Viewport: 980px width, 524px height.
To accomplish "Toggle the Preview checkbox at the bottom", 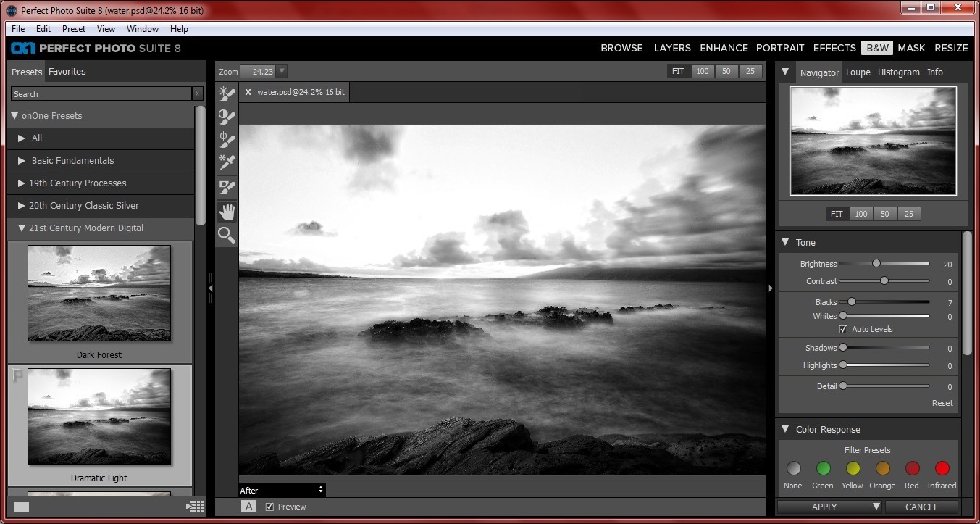I will tap(269, 507).
